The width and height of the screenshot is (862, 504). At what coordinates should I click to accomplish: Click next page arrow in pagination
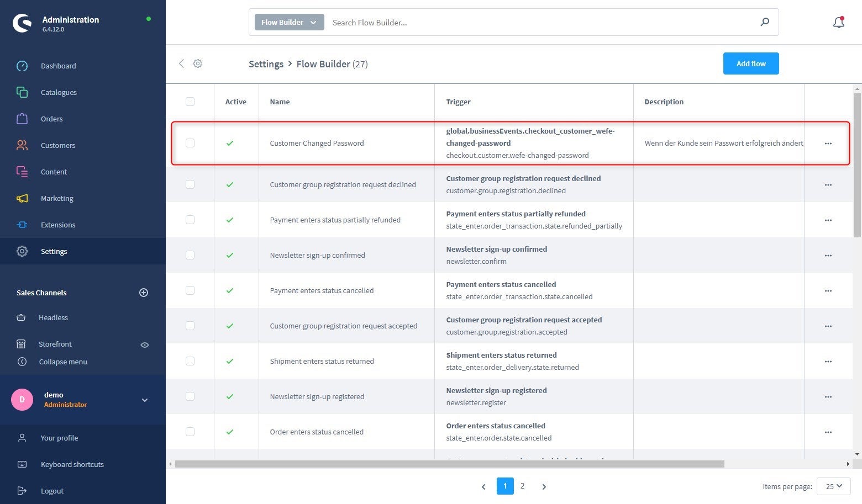click(x=544, y=486)
